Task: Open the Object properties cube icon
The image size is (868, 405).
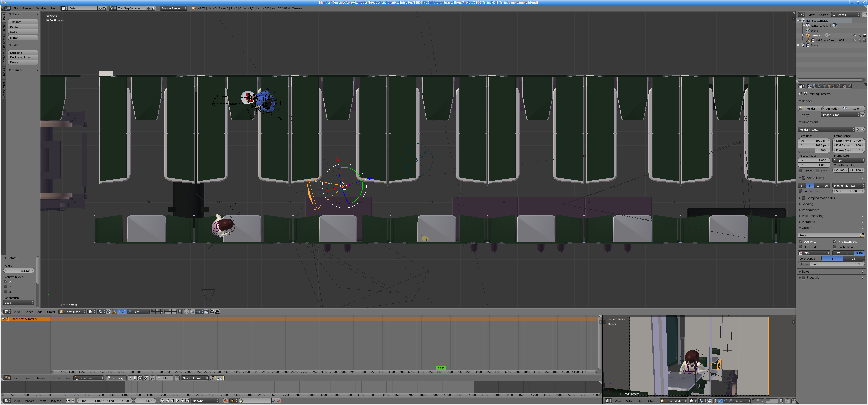Action: (830, 86)
